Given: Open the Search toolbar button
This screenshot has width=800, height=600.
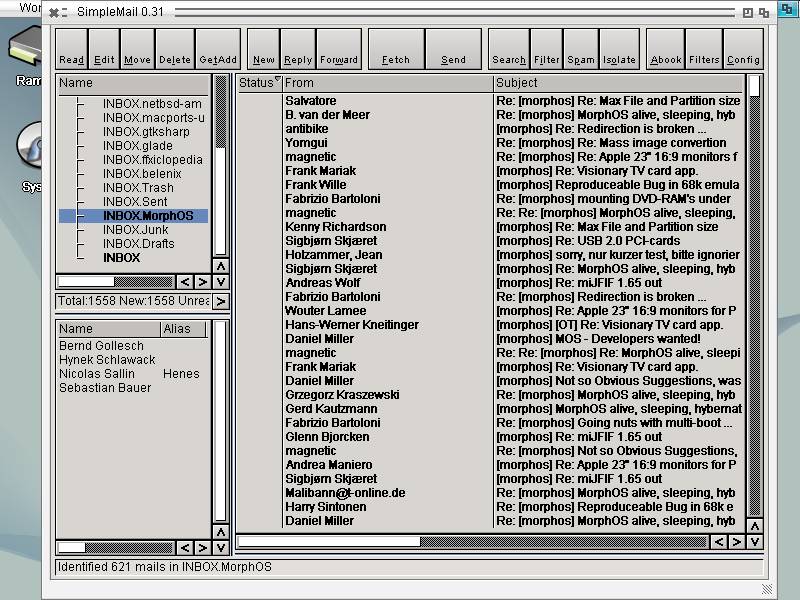Looking at the screenshot, I should 509,49.
